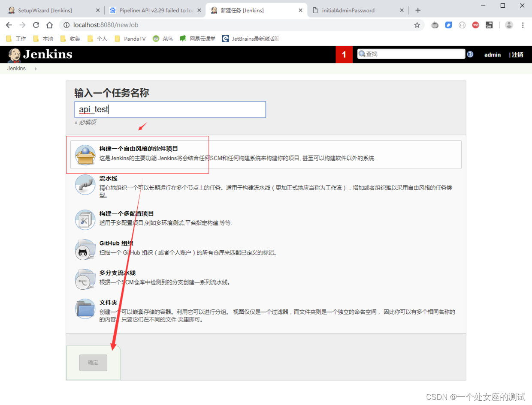Image resolution: width=532 pixels, height=405 pixels.
Task: Select the 多分支流水线 item title
Action: (118, 273)
